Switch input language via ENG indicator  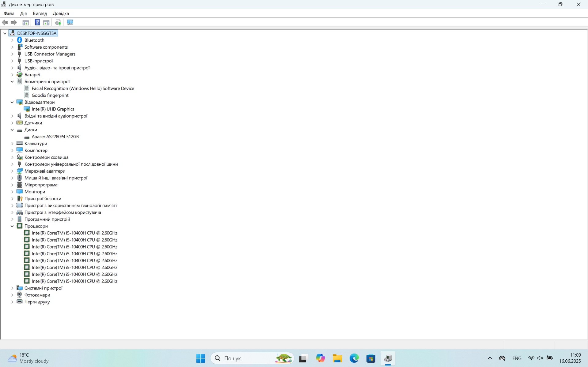[x=517, y=358]
